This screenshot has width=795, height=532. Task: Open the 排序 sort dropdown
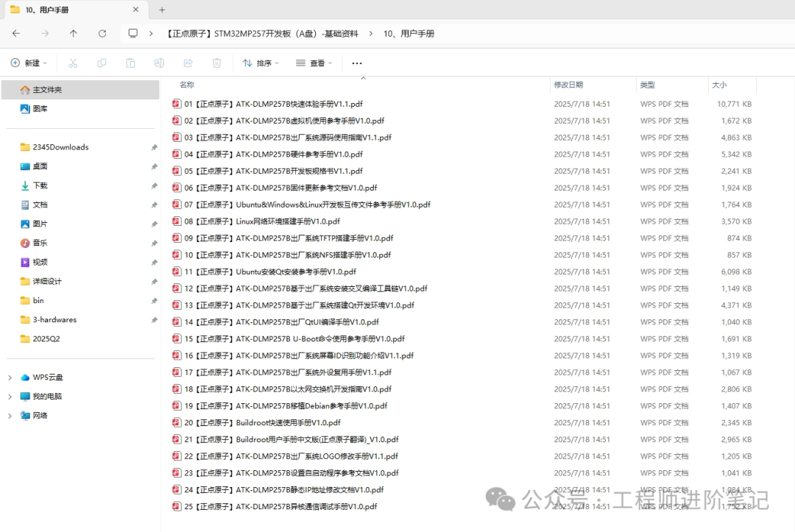pos(261,63)
